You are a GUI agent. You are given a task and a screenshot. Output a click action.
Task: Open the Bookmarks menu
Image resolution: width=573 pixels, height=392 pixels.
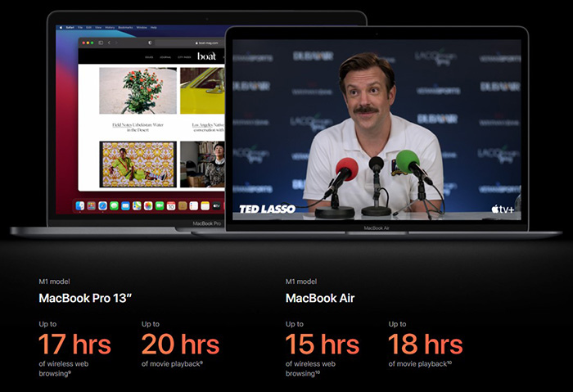[125, 27]
